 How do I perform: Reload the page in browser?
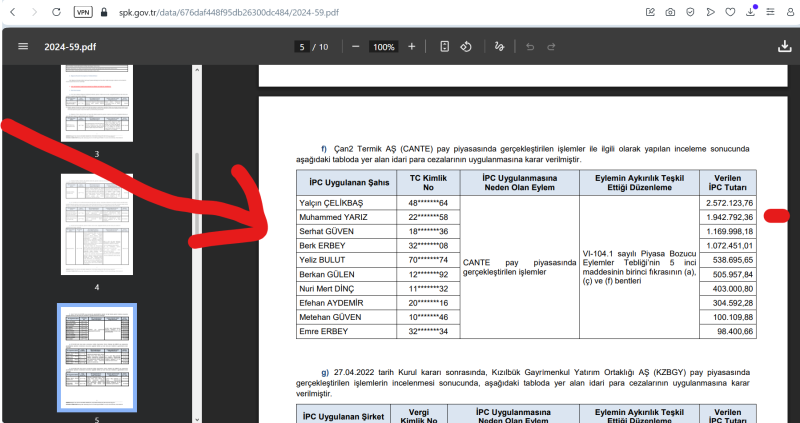click(x=54, y=12)
